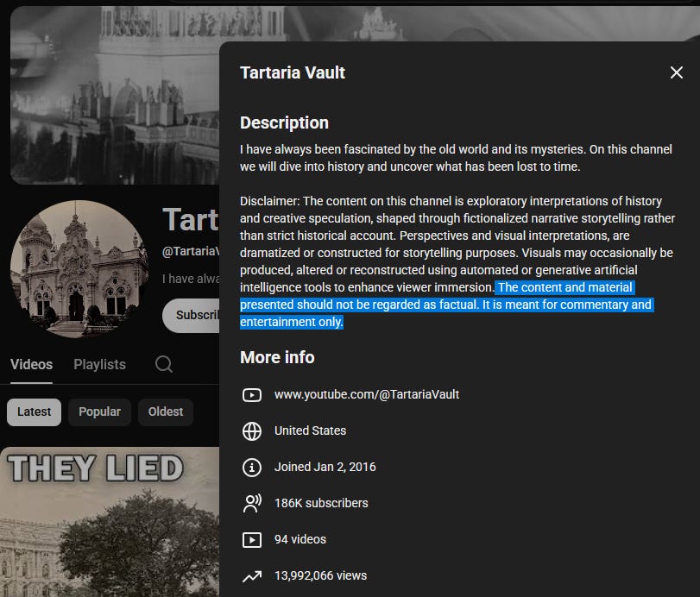Close the Tartaria Vault about dialog
Image resolution: width=700 pixels, height=597 pixels.
(677, 72)
